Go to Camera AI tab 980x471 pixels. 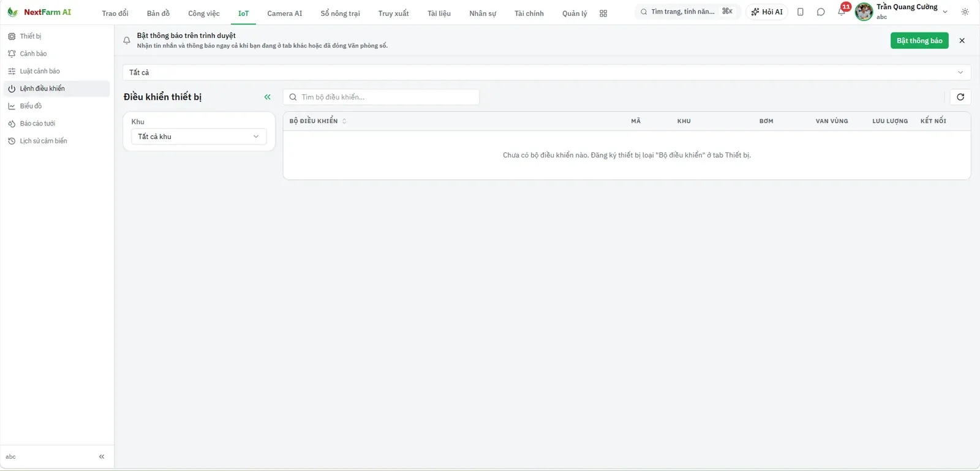[x=285, y=13]
